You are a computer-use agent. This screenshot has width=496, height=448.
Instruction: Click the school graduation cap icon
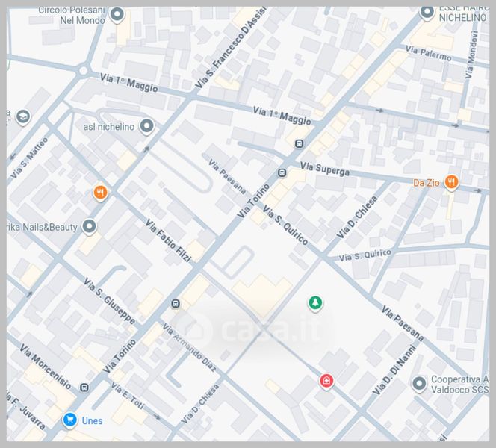coord(22,116)
